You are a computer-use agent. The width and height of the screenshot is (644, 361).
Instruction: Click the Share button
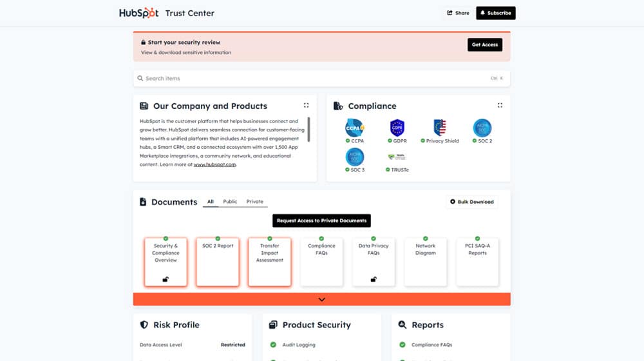click(458, 13)
